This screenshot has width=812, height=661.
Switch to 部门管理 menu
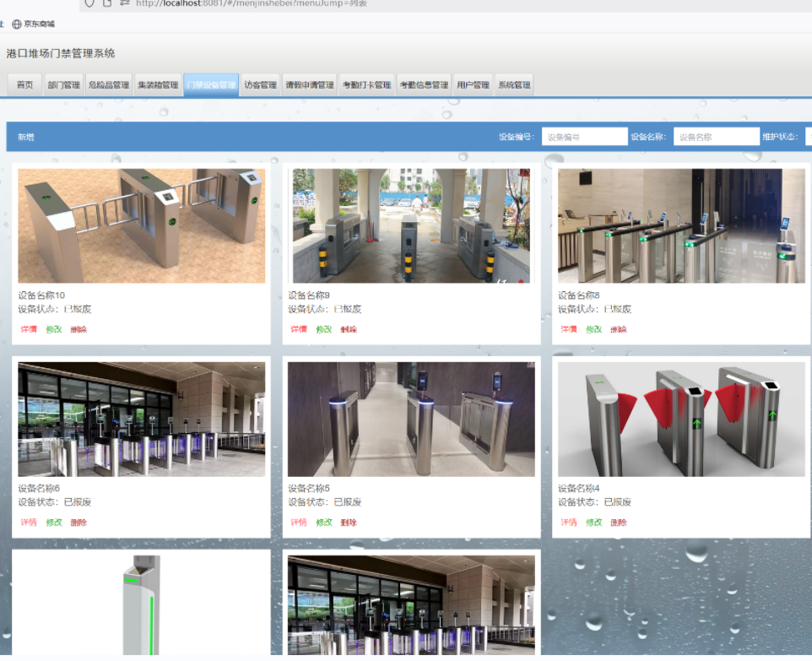63,85
